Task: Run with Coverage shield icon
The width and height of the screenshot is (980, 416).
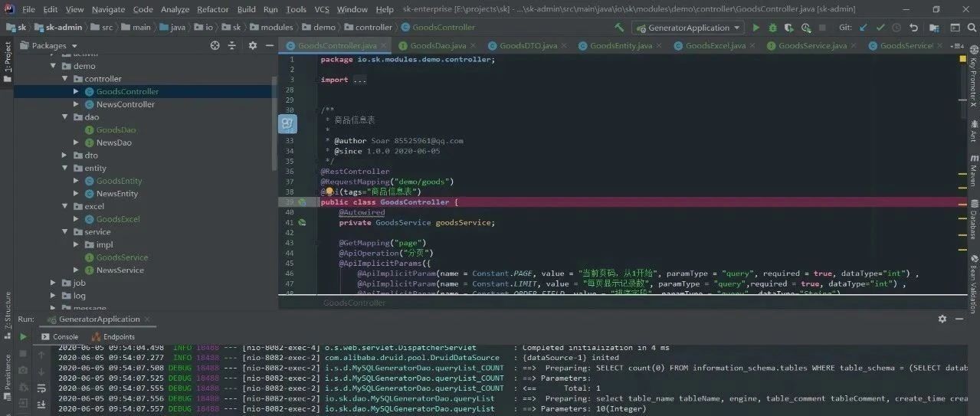Action: [x=789, y=28]
